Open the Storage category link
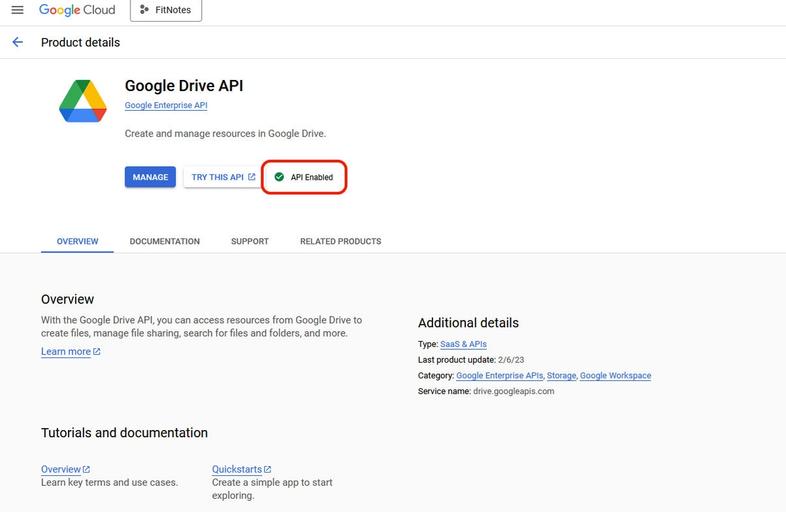The width and height of the screenshot is (786, 512). tap(561, 376)
